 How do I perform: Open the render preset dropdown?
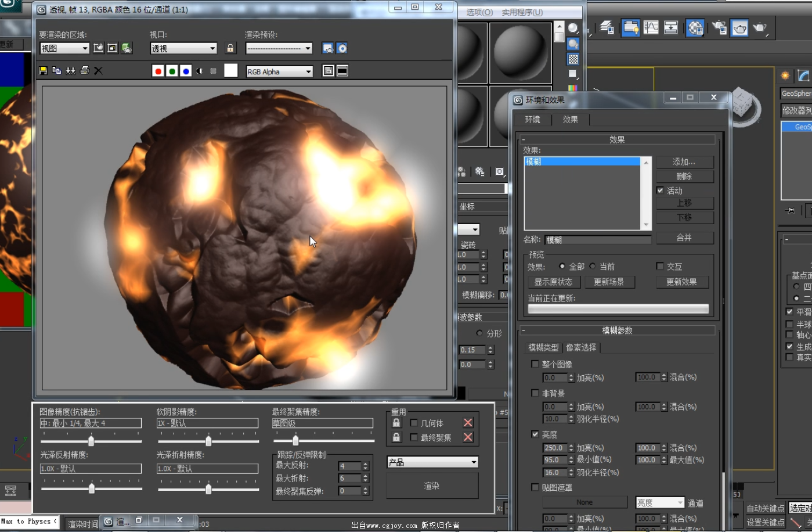click(x=279, y=48)
